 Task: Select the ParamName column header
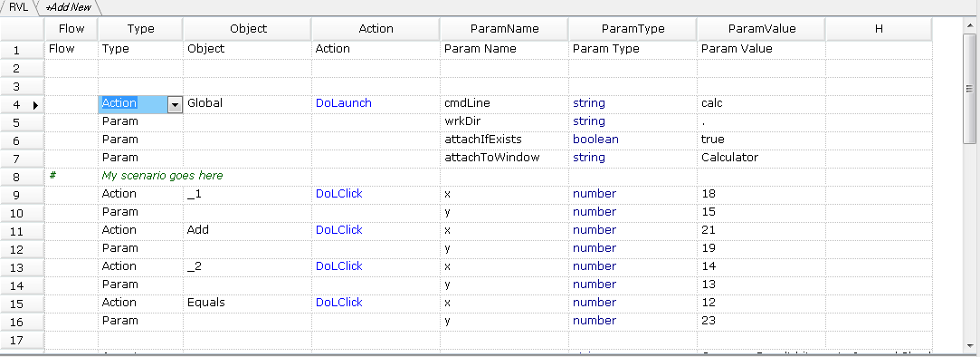point(504,29)
